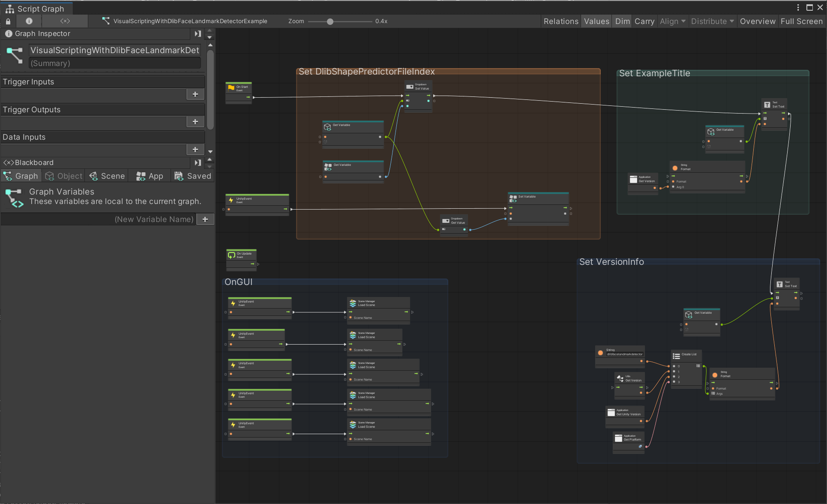
Task: Adjust the Zoom slider handle
Action: click(330, 21)
